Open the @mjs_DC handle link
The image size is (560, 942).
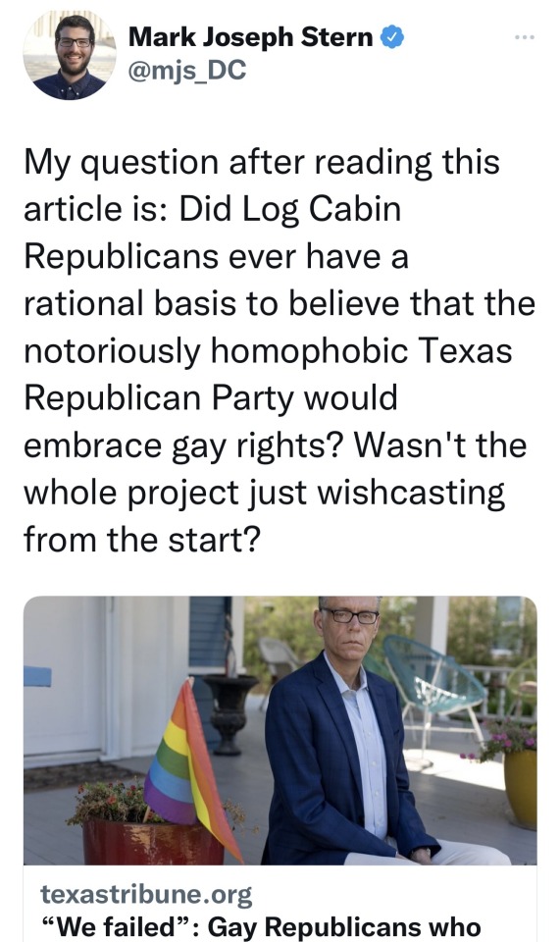coord(187,71)
